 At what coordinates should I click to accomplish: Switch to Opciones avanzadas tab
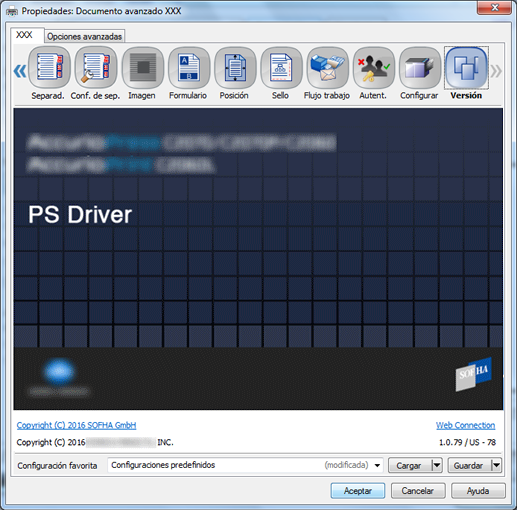click(84, 36)
